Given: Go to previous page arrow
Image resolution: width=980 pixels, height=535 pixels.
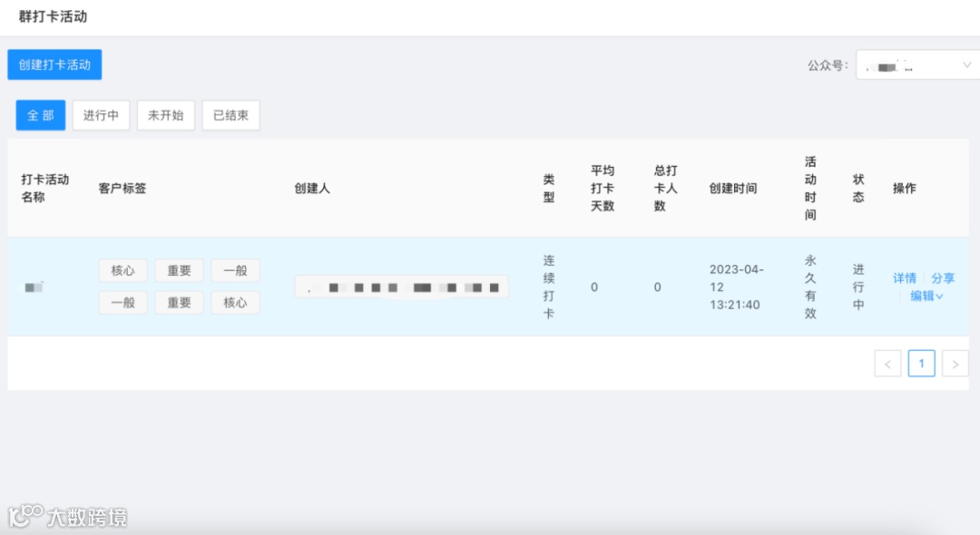Looking at the screenshot, I should pyautogui.click(x=887, y=364).
